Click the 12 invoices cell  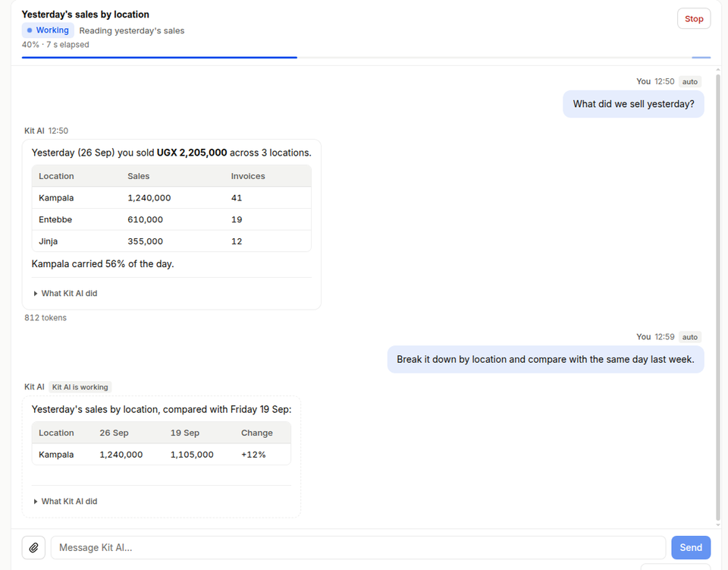pos(237,241)
